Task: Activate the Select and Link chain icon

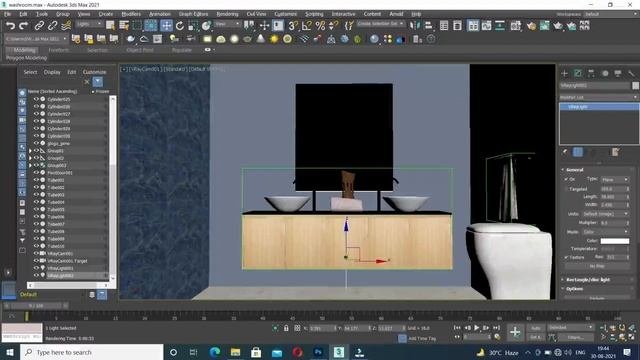Action: click(39, 26)
